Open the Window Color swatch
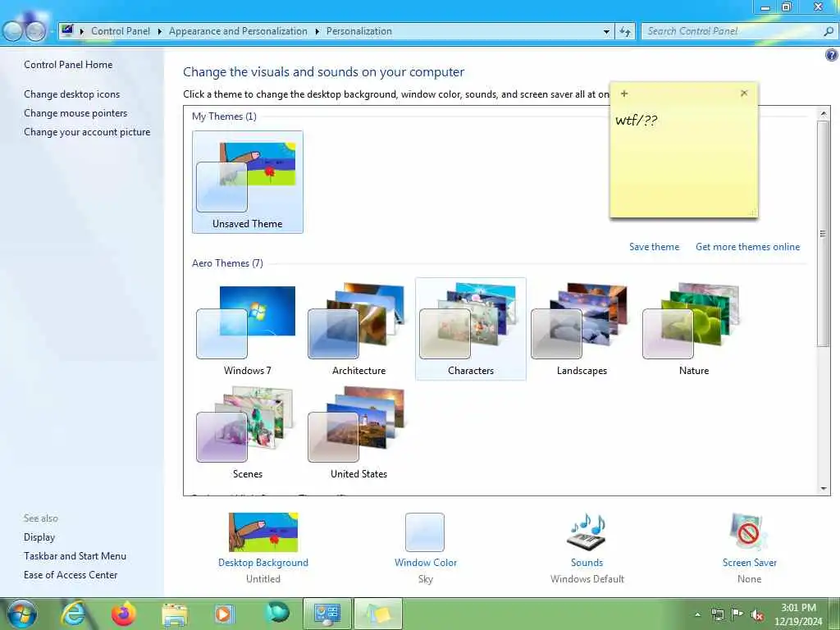This screenshot has height=630, width=840. coord(425,532)
